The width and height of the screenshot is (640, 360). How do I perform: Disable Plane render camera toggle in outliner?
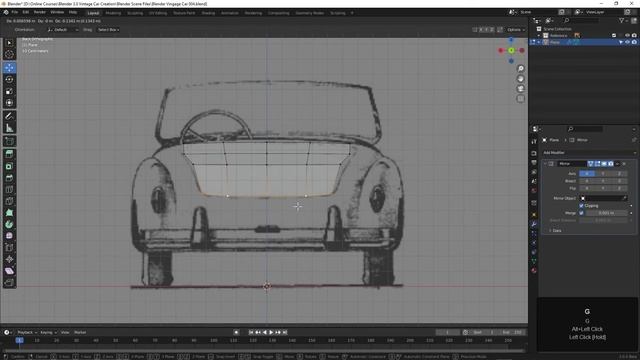pos(634,42)
